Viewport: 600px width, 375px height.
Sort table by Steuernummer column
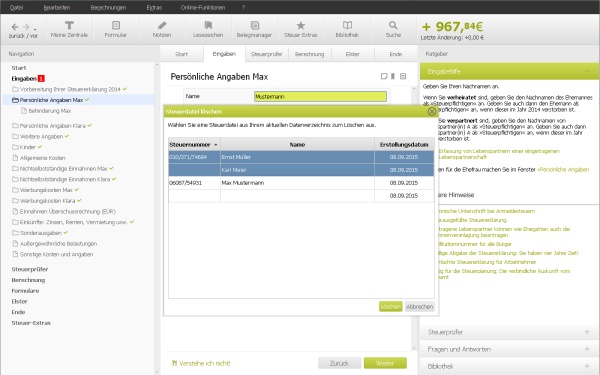[194, 145]
